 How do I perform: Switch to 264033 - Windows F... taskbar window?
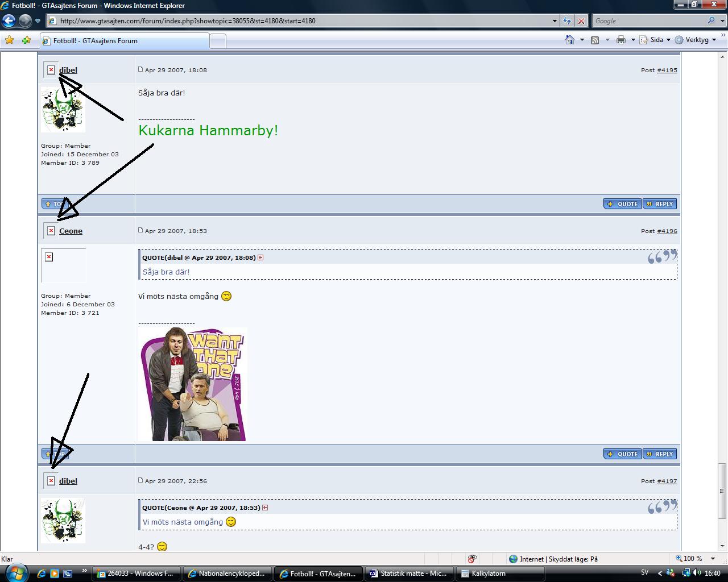(x=136, y=573)
